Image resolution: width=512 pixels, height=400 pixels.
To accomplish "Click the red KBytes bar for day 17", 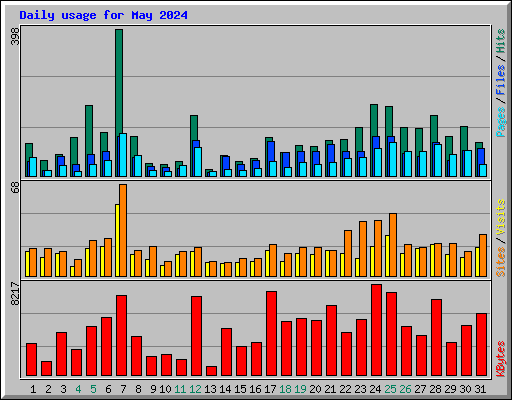I will 271,334.
